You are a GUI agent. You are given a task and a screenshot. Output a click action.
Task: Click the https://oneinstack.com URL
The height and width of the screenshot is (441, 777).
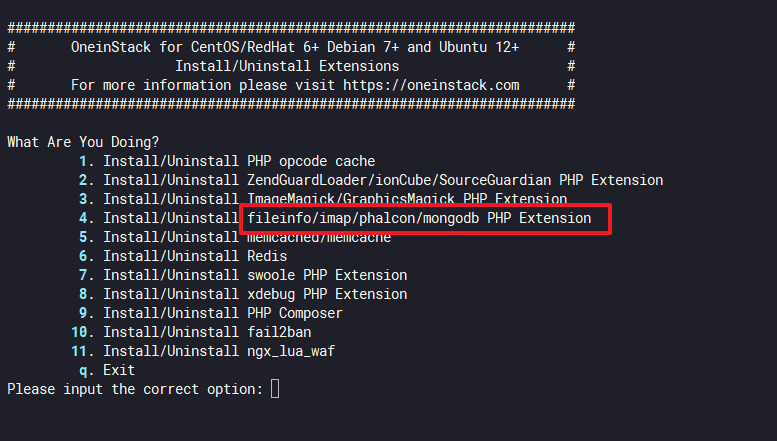431,85
